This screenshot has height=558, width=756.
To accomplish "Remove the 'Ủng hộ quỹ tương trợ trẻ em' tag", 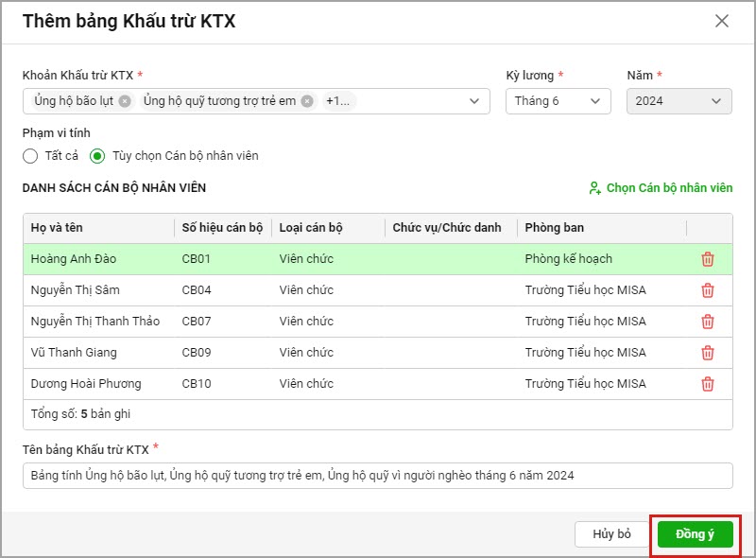I will (x=307, y=101).
